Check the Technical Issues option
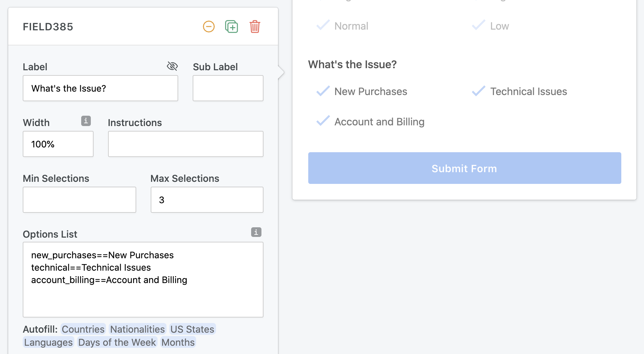 (519, 91)
